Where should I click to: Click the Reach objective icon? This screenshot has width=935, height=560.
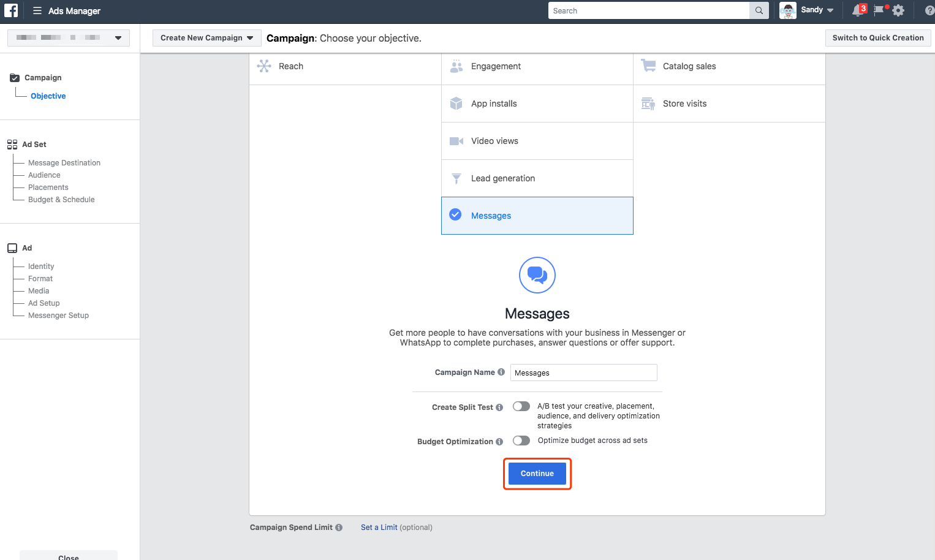point(264,66)
